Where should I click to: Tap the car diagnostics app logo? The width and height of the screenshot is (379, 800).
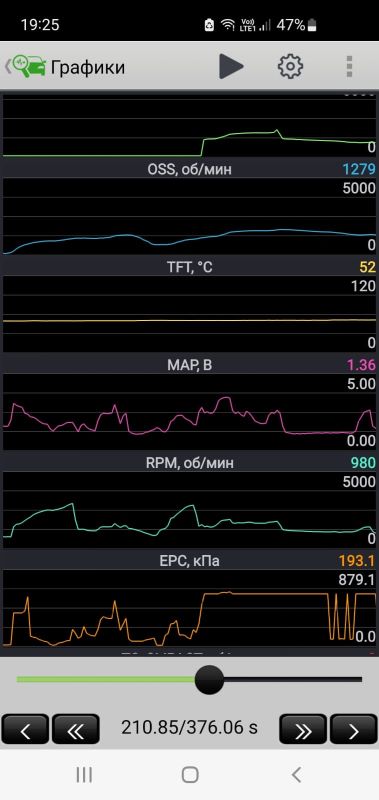29,67
